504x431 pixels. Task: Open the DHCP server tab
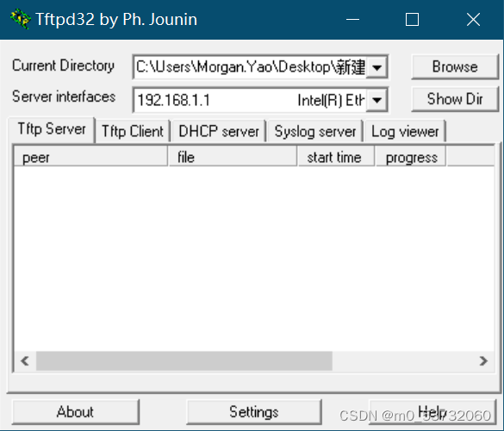219,131
